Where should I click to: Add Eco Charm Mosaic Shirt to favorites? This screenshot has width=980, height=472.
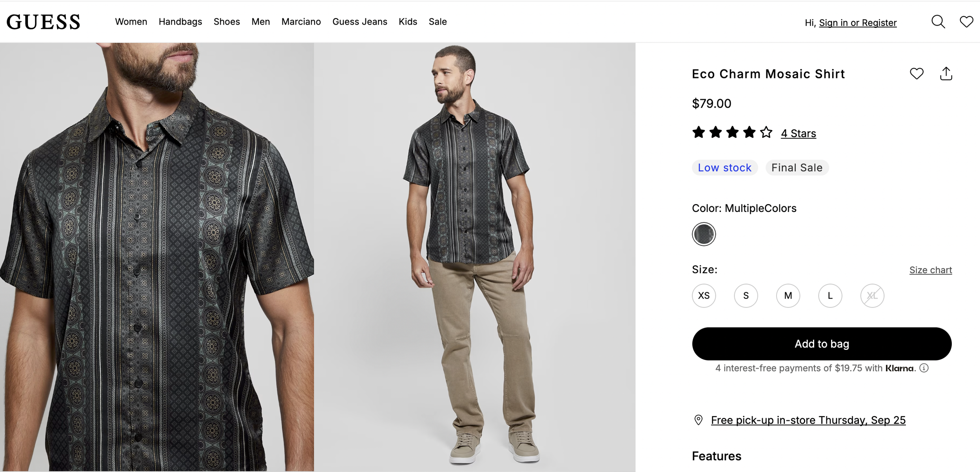click(916, 74)
